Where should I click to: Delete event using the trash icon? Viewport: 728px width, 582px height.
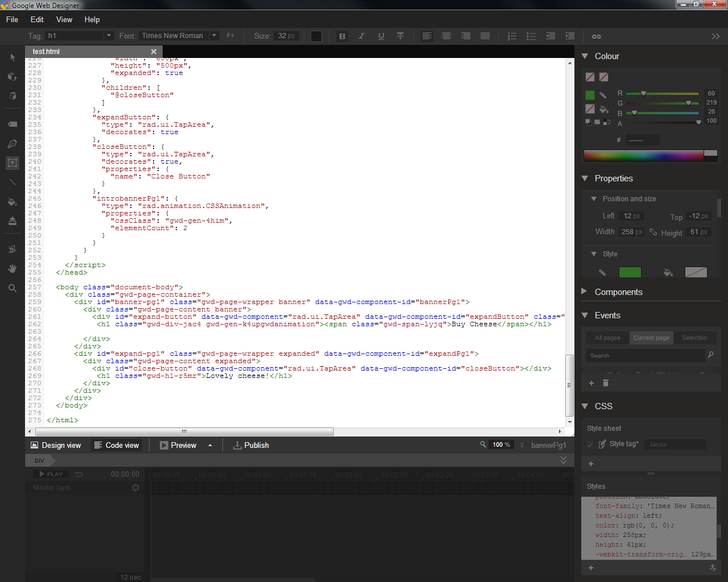point(606,383)
